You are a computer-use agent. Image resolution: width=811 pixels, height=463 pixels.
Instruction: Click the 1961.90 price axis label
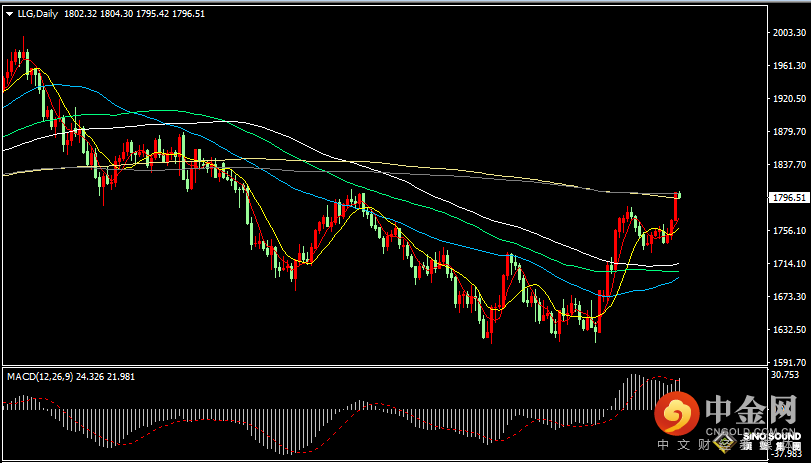click(789, 66)
